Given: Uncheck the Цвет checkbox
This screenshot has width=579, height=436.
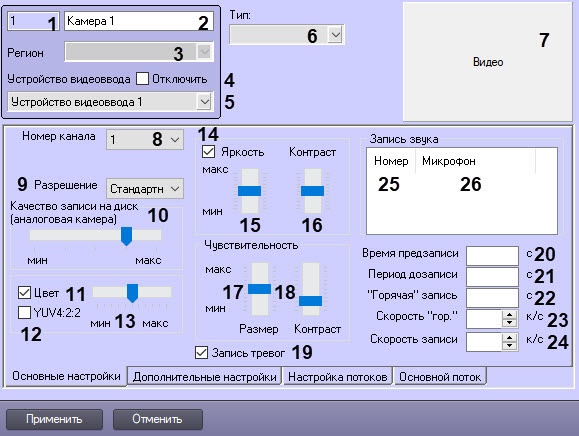Looking at the screenshot, I should click(24, 293).
